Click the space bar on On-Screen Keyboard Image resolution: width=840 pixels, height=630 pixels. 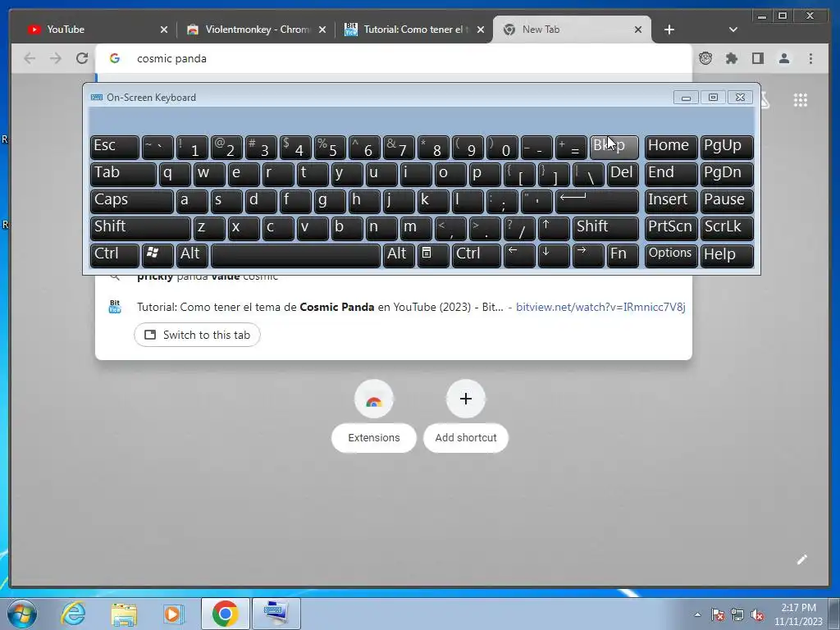pos(295,256)
